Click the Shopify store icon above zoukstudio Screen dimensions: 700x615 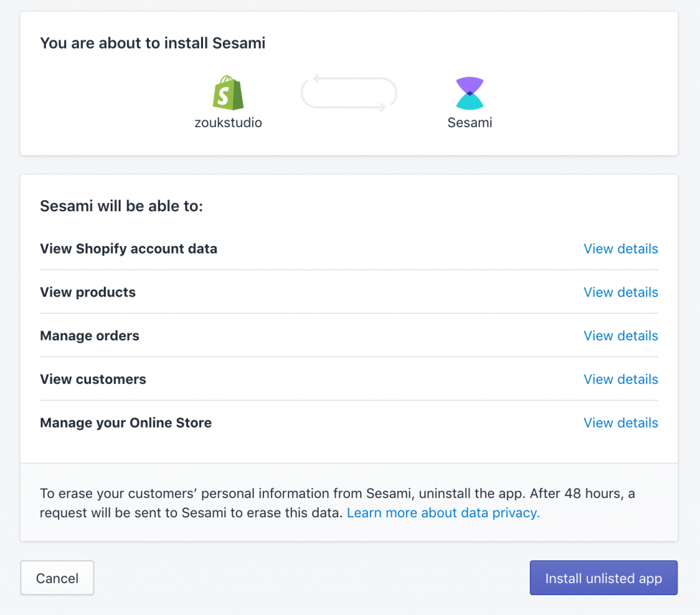[228, 92]
